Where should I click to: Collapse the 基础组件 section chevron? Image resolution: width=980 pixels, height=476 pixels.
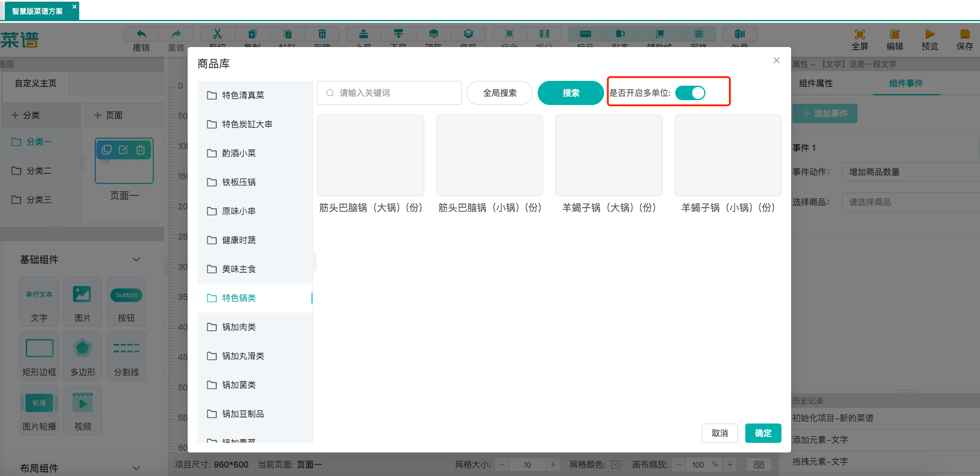pos(136,259)
